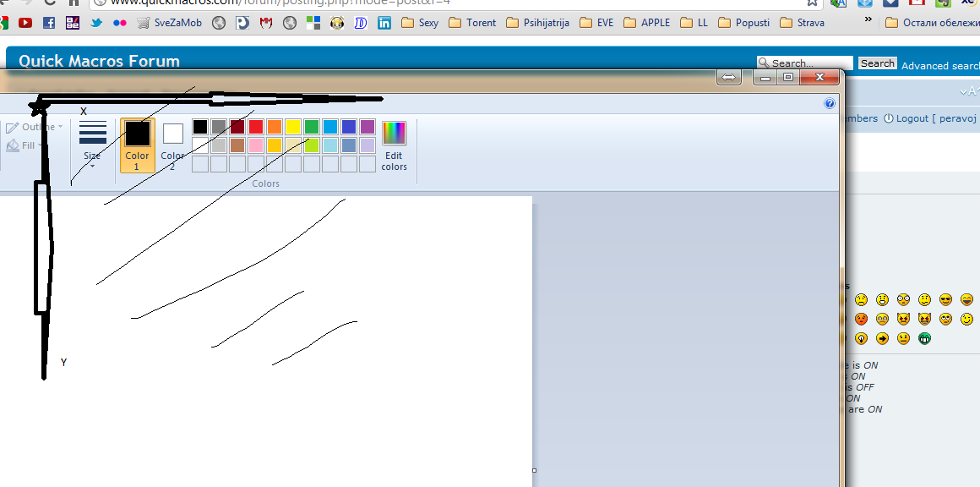Select Color 1 as active color

(137, 145)
